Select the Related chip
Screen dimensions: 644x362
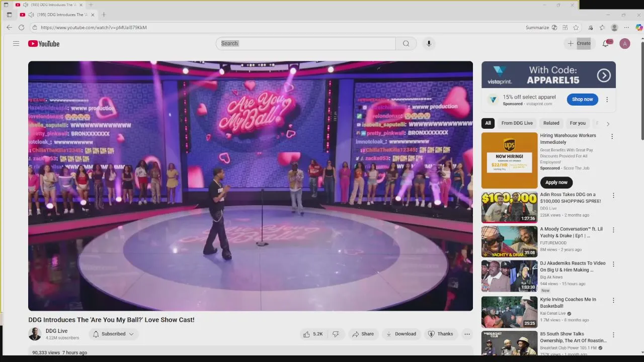tap(551, 123)
